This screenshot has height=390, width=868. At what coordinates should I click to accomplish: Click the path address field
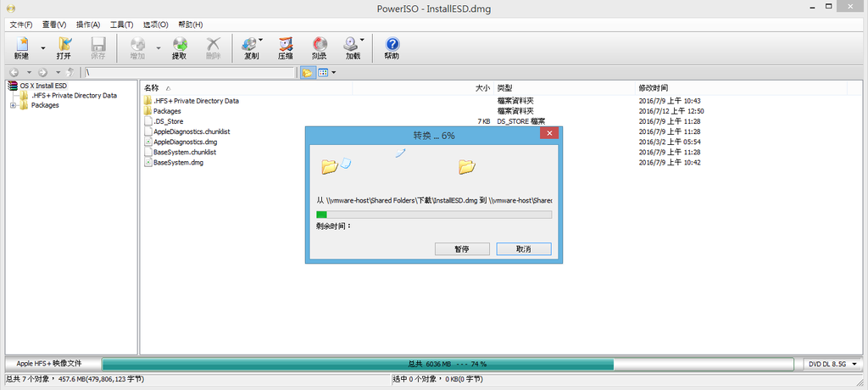189,73
